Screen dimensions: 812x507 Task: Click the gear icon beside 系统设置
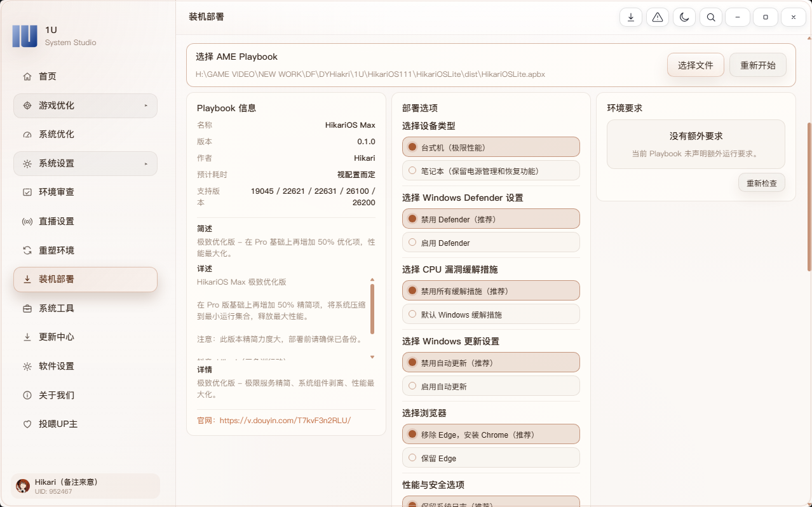[x=27, y=164]
